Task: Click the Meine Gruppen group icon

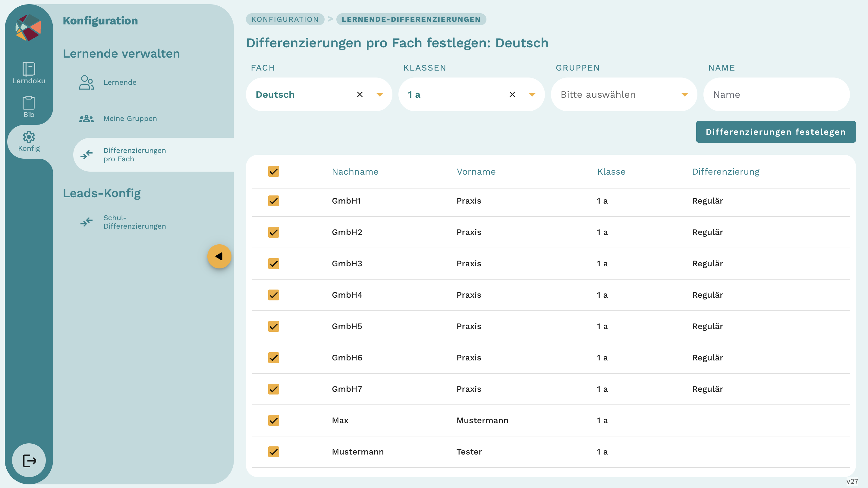Action: click(86, 118)
